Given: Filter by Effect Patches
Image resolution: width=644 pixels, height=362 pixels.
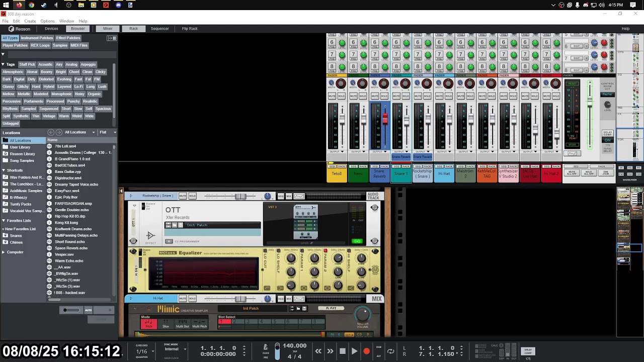Looking at the screenshot, I should [68, 38].
